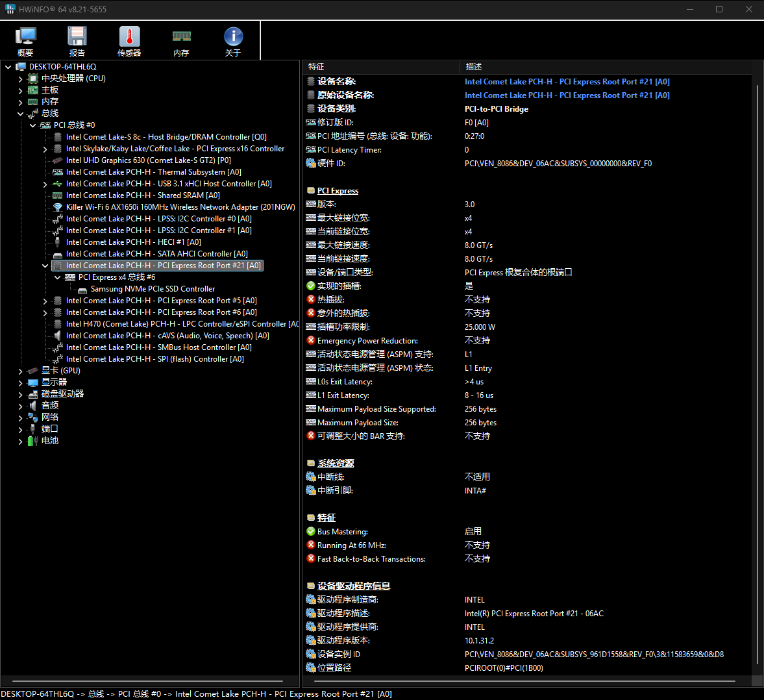Click the drive icon of Samsung NVMe SSD Controller

82,290
